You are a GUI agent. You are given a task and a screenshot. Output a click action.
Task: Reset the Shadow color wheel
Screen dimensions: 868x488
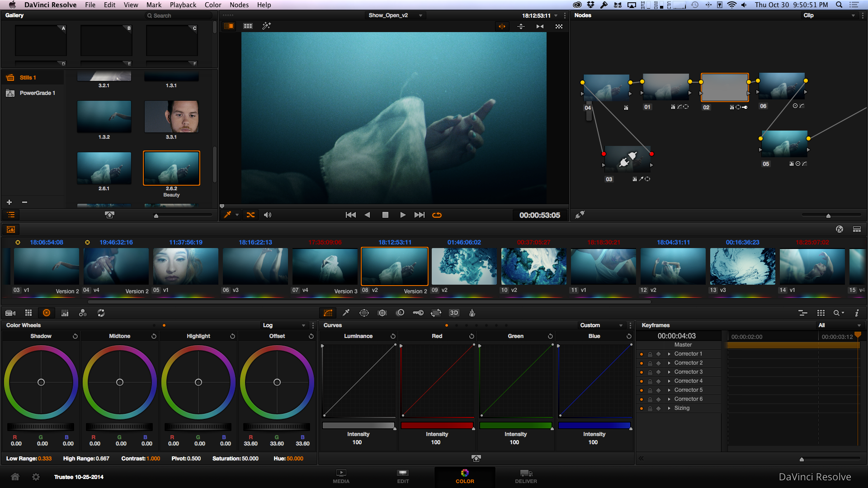click(x=75, y=336)
